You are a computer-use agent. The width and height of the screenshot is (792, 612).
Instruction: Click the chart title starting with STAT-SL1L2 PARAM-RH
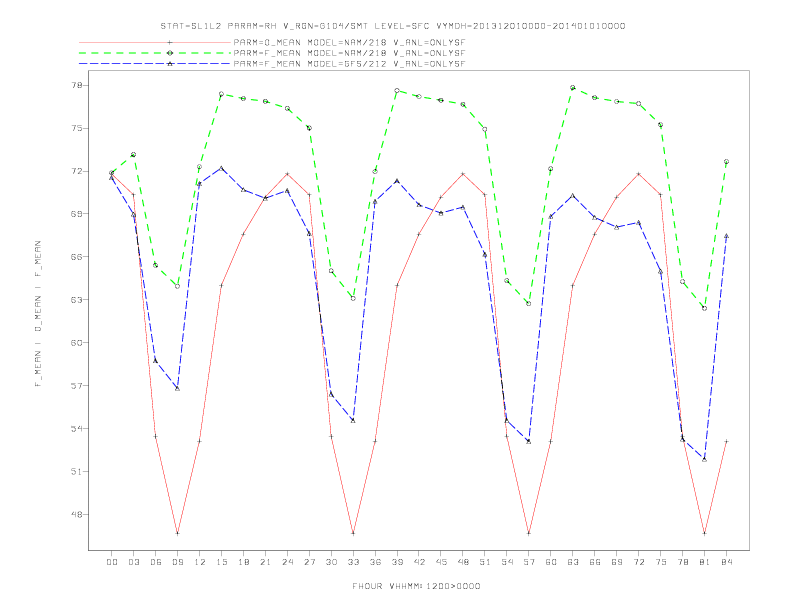pos(392,26)
